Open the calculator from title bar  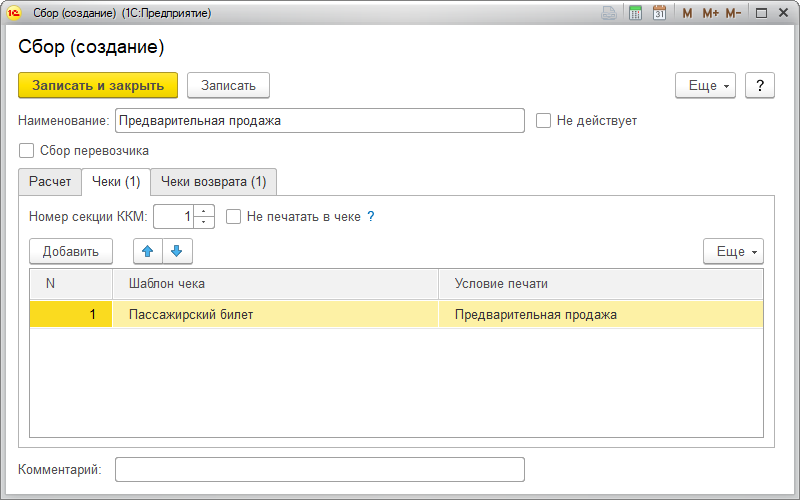[635, 13]
